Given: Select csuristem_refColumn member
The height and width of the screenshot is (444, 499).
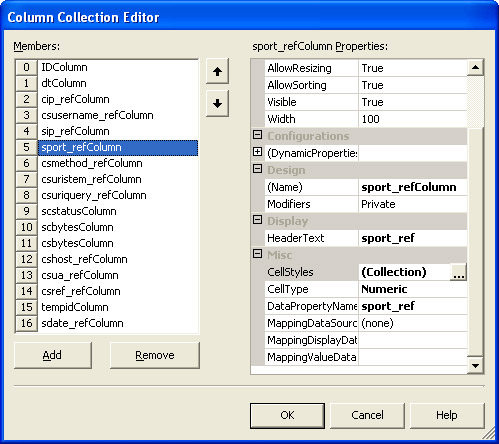Looking at the screenshot, I should pos(118,179).
